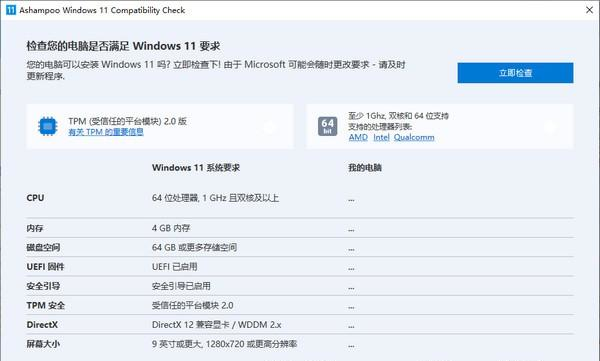Screen dimensions: 600x361
Task: Open the AMD supported processors link
Action: tap(358, 137)
